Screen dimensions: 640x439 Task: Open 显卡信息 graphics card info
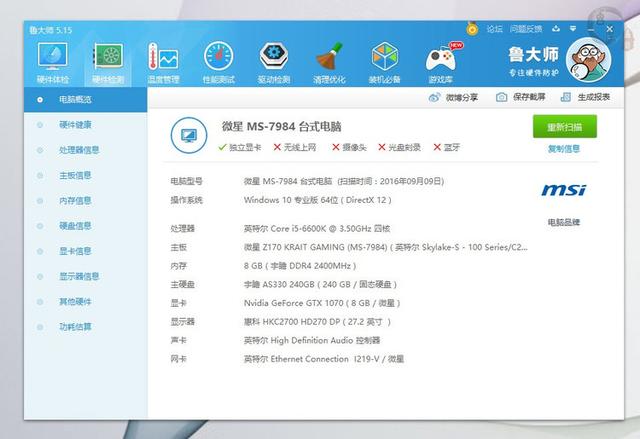(x=75, y=251)
